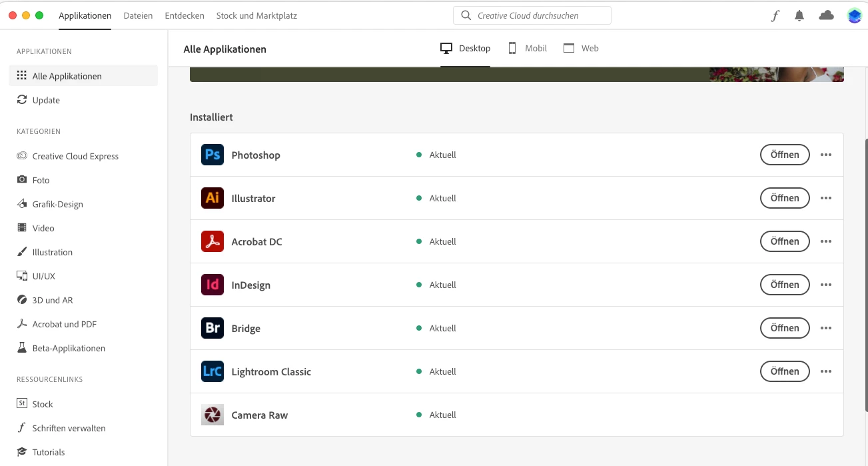Expand more options for Photoshop
Screen dimensions: 868x466
[x=826, y=155]
